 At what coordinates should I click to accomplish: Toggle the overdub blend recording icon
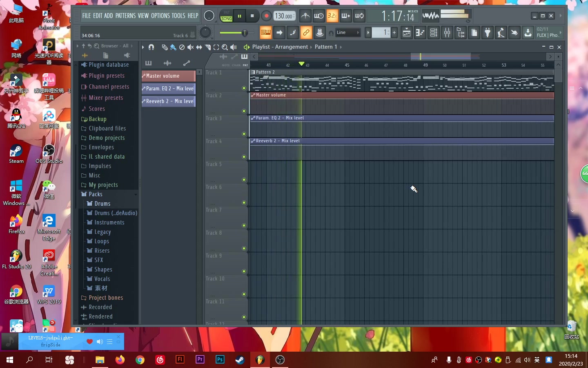346,16
